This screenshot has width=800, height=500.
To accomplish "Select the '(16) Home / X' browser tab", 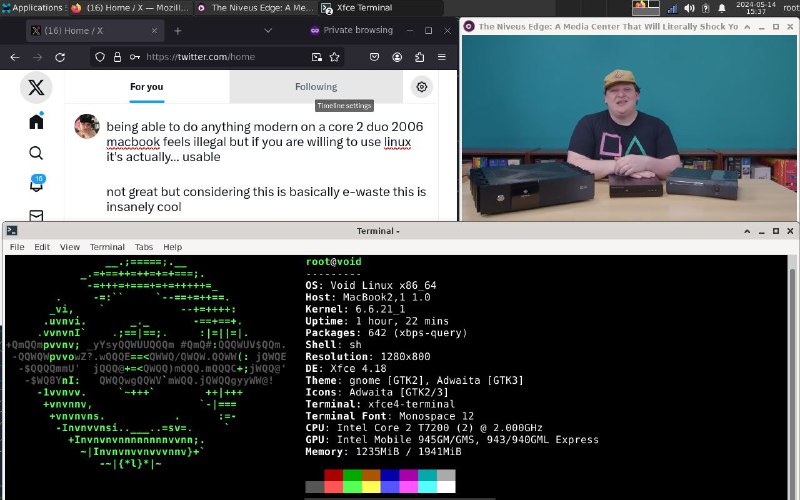I will [x=95, y=31].
